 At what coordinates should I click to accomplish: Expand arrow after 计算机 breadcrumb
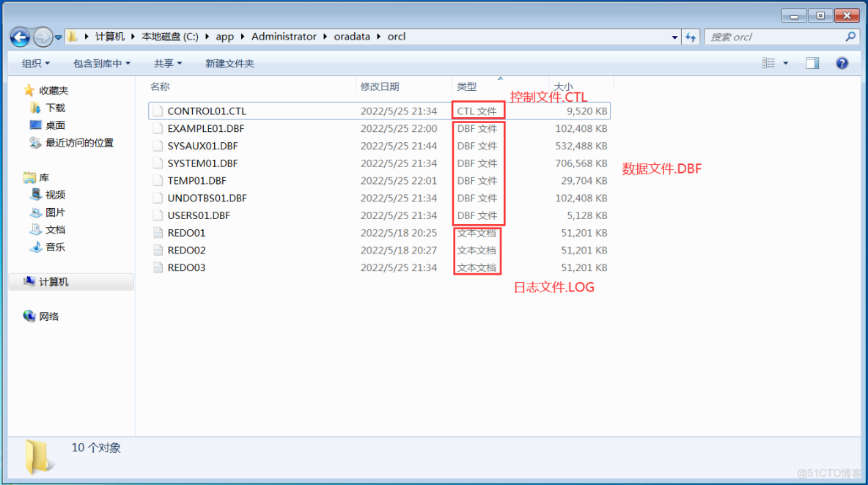coord(133,37)
